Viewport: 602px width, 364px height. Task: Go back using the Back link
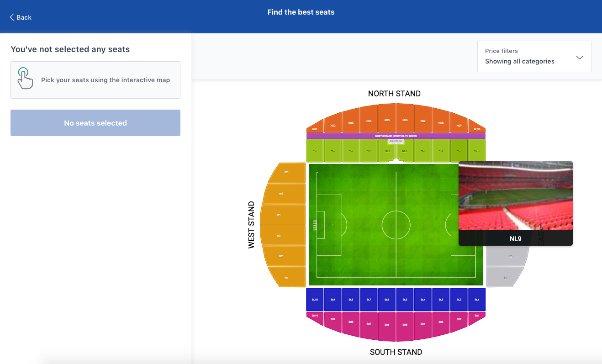pos(21,17)
